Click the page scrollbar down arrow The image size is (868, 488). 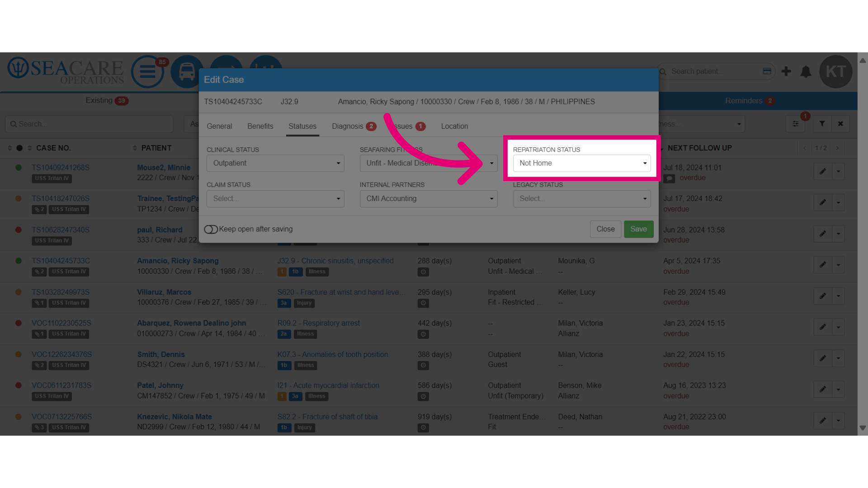(x=863, y=428)
